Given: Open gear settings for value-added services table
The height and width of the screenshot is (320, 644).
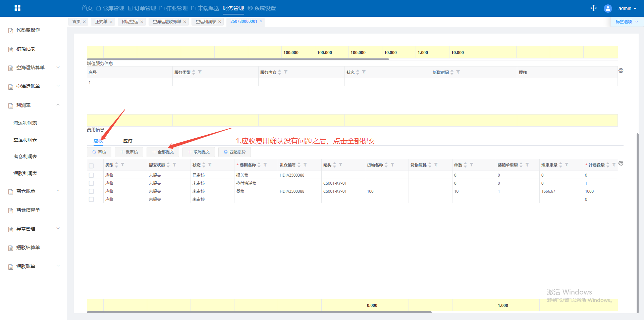Looking at the screenshot, I should (x=621, y=71).
